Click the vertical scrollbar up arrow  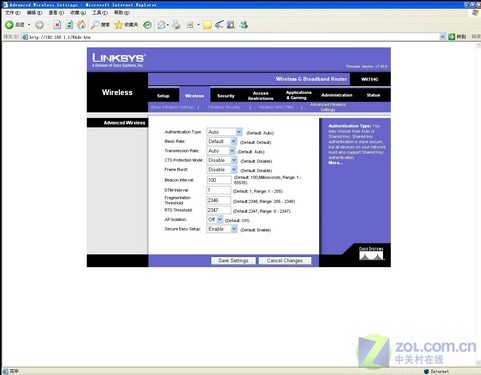click(x=478, y=45)
